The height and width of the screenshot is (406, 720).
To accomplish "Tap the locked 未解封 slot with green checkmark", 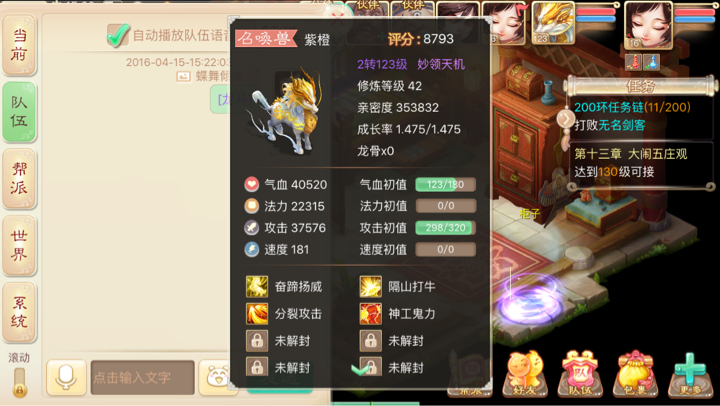I will [x=371, y=367].
